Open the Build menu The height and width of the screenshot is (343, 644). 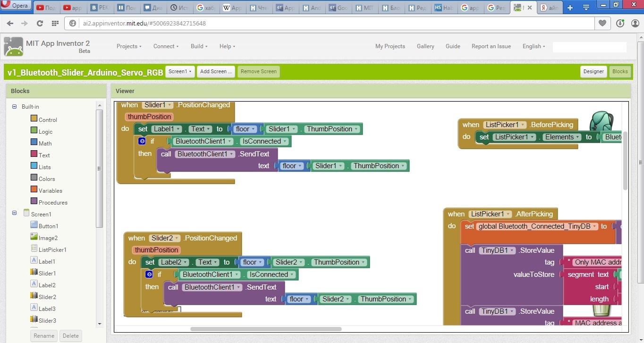click(x=199, y=46)
